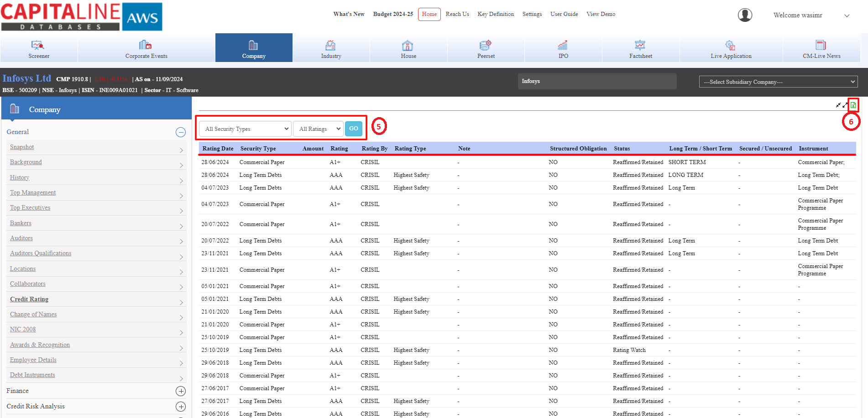Open the History link
This screenshot has width=868, height=418.
[x=20, y=177]
